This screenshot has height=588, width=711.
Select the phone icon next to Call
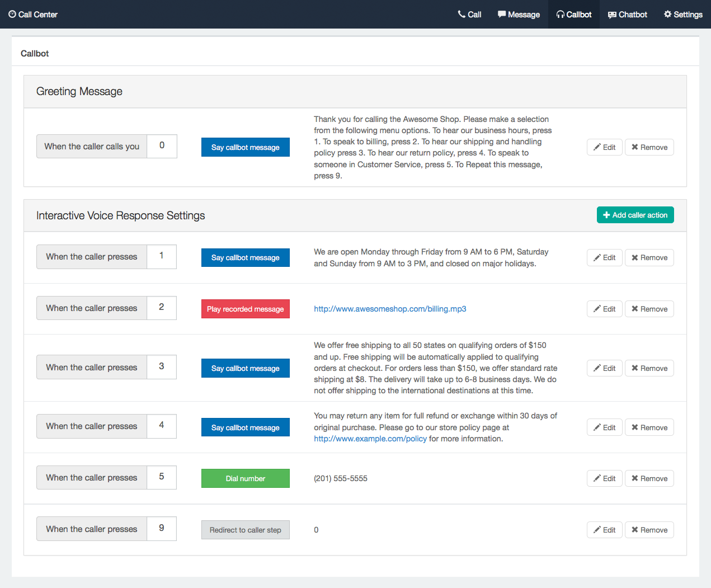click(x=460, y=14)
